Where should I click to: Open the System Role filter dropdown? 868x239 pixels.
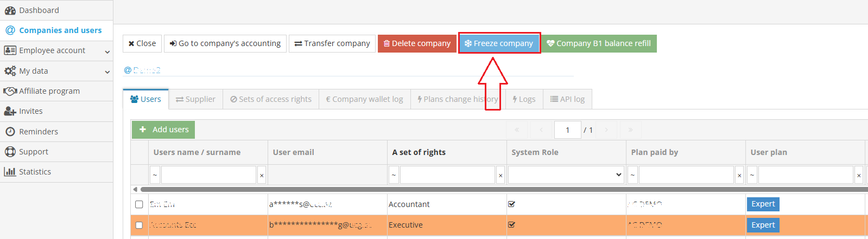(x=566, y=175)
